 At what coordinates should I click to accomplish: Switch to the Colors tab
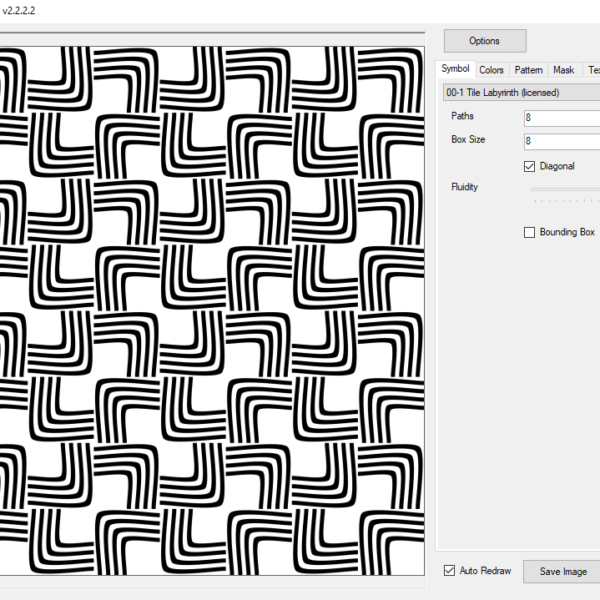click(x=491, y=70)
